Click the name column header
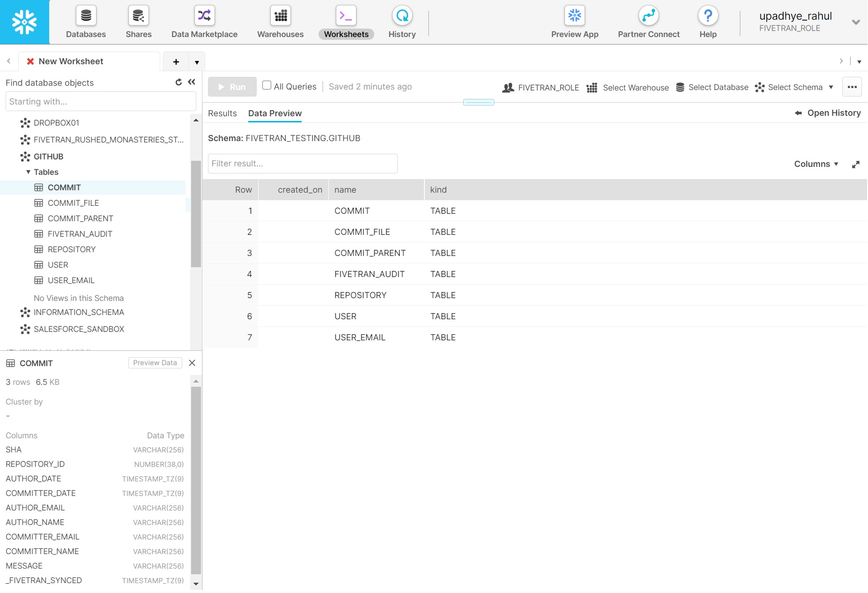Screen dimensions: 868x593 (x=376, y=189)
